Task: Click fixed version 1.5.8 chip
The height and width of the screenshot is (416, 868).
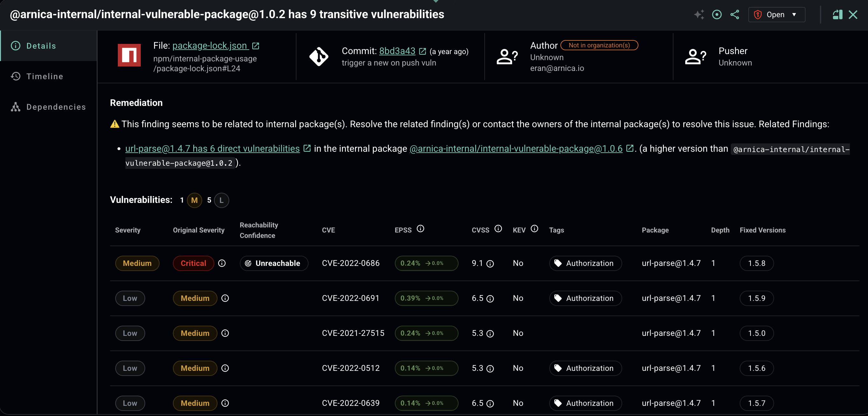Action: (756, 263)
